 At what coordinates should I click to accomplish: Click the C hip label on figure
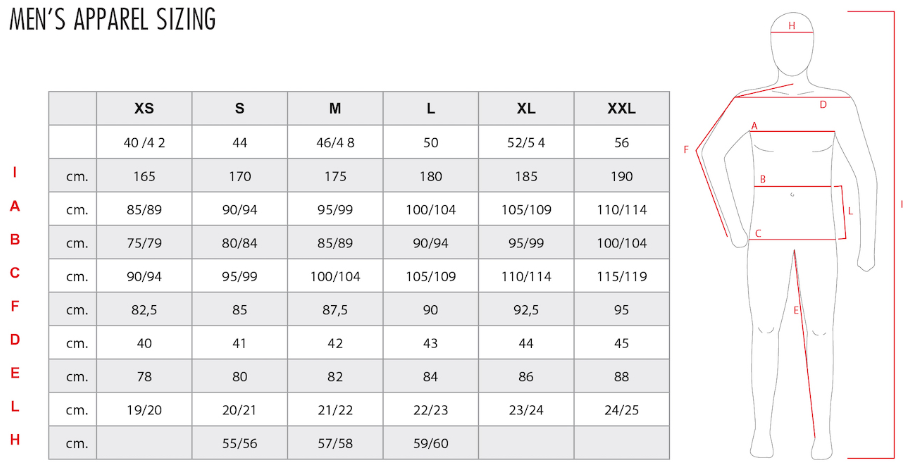(x=758, y=233)
